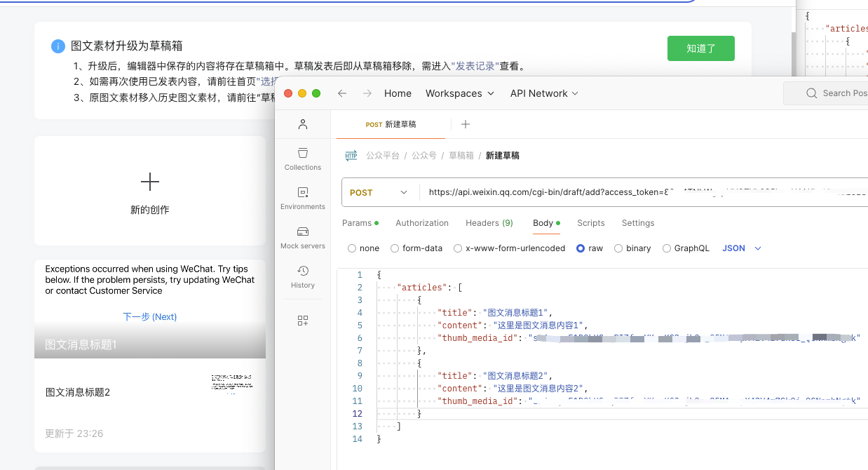Click the green 知道了 button
This screenshot has height=470, width=868.
[701, 48]
